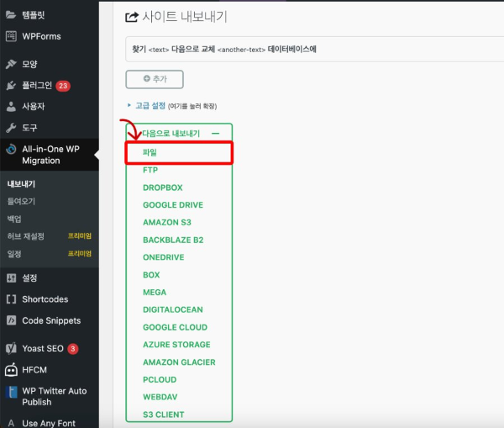Click the 모양 paintbrush icon
This screenshot has width=504, height=428.
(x=11, y=64)
